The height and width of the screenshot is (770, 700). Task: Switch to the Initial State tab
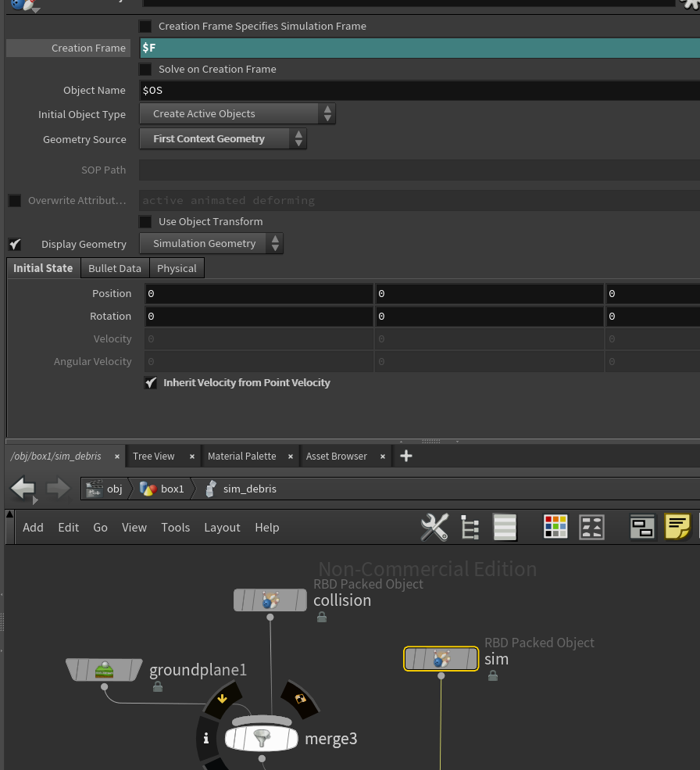coord(43,268)
